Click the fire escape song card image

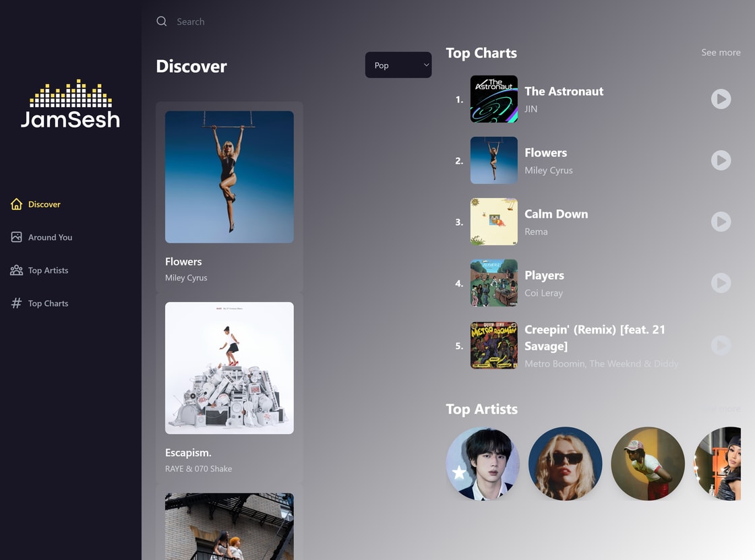click(x=229, y=526)
